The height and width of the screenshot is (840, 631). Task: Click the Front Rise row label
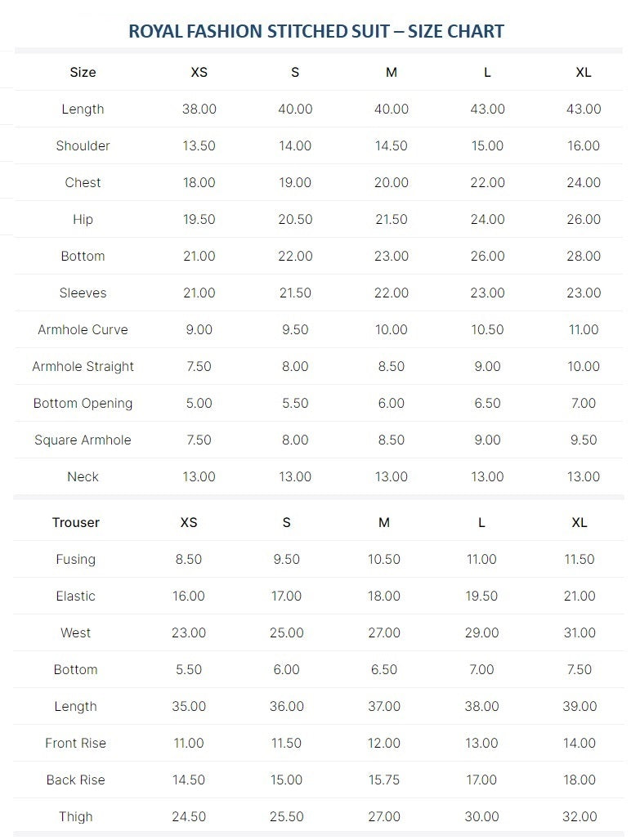tap(75, 743)
